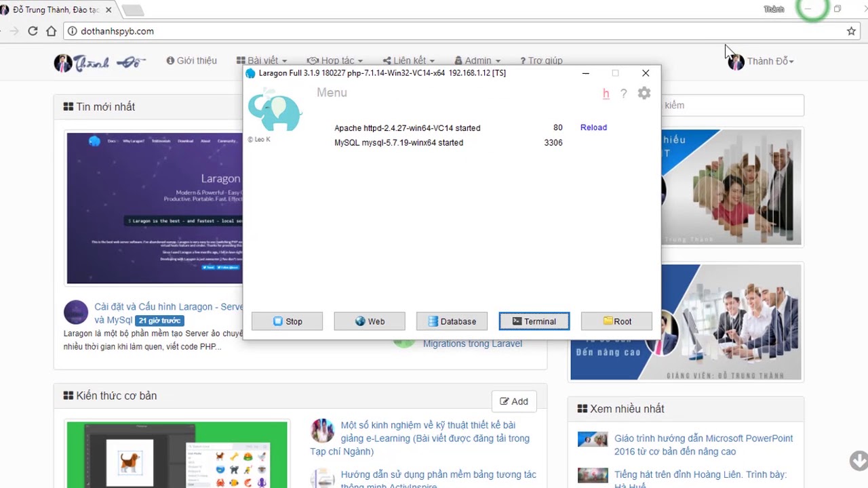Bookmark this page with the star icon

point(851,31)
